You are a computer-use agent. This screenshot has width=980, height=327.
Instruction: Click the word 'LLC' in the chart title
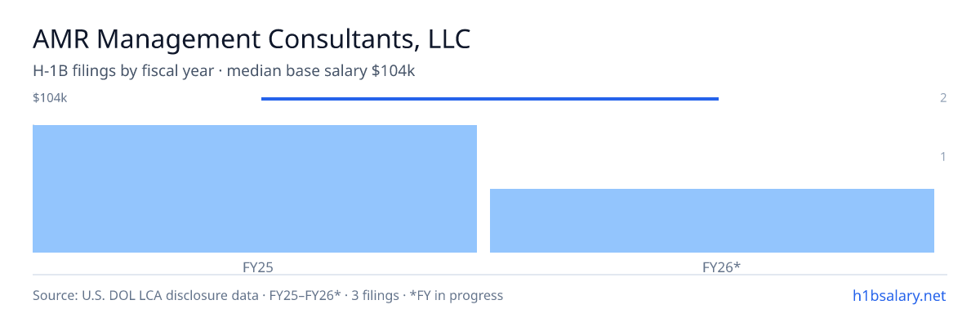pos(449,39)
